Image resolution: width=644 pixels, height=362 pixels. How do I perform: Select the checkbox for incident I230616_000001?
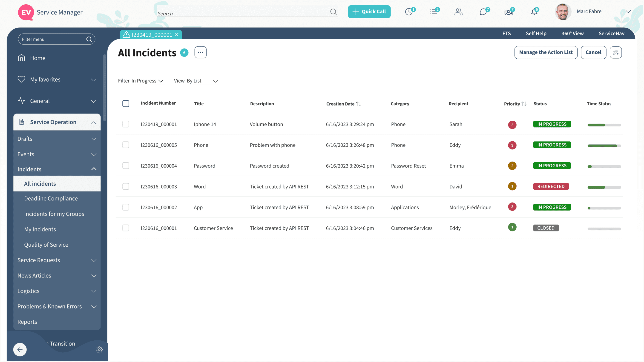pyautogui.click(x=126, y=228)
